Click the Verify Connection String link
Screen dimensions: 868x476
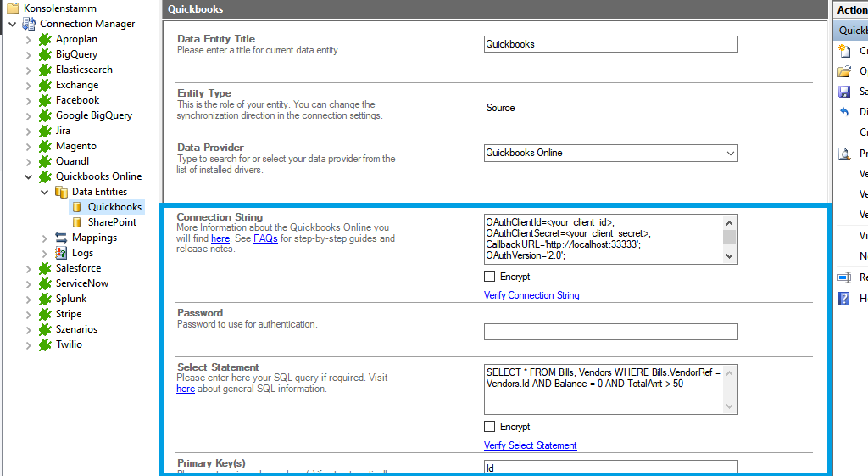pos(531,295)
